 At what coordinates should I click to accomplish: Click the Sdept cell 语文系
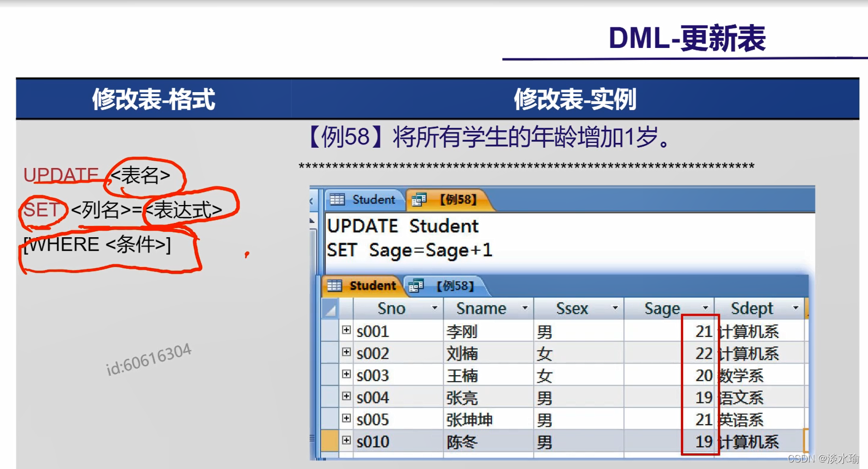(x=760, y=398)
